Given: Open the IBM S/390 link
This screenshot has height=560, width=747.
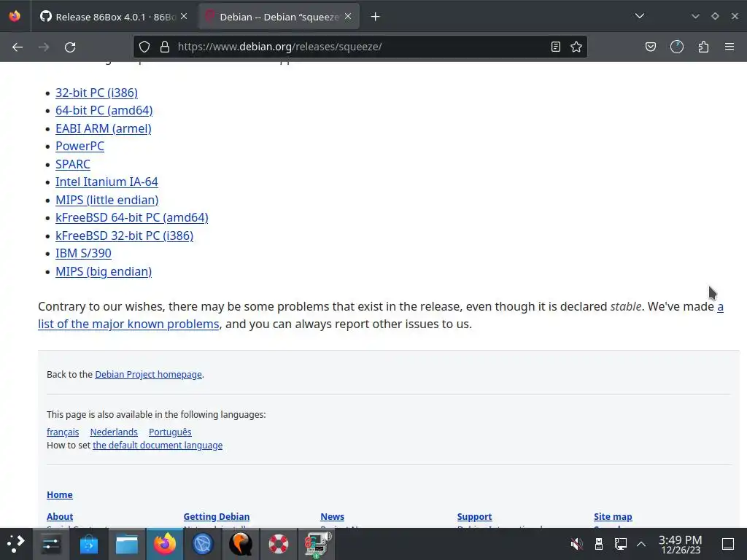Looking at the screenshot, I should pos(83,253).
